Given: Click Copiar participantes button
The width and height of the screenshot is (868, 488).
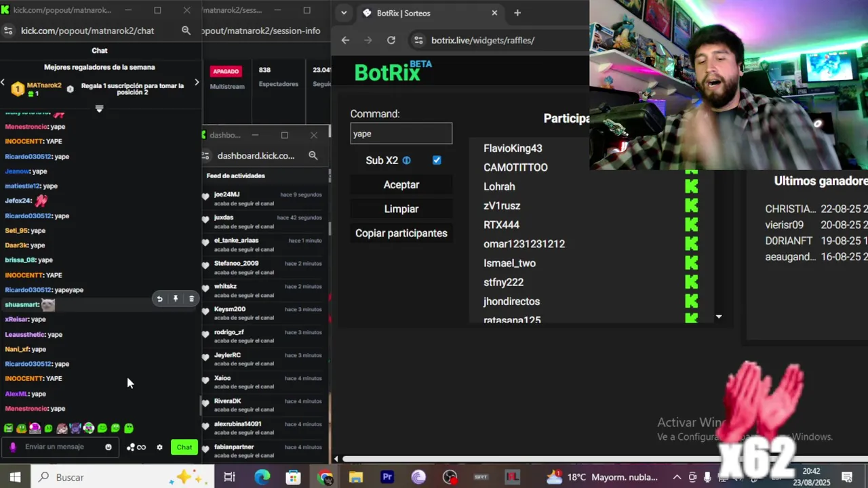Looking at the screenshot, I should 401,233.
